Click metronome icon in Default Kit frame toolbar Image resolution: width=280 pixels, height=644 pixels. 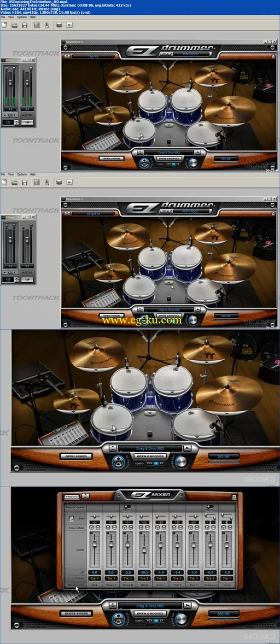(47, 182)
